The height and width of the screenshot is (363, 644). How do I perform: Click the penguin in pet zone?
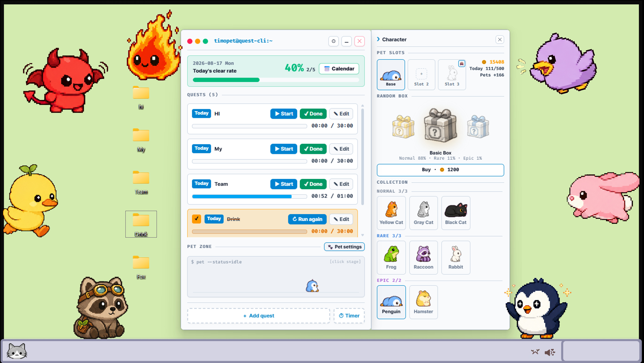312,286
